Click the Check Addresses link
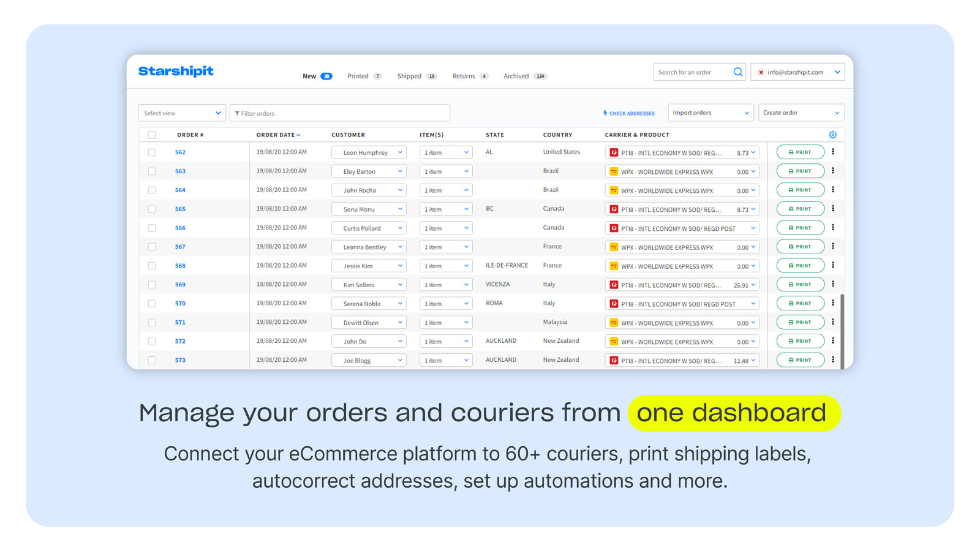 pyautogui.click(x=631, y=113)
